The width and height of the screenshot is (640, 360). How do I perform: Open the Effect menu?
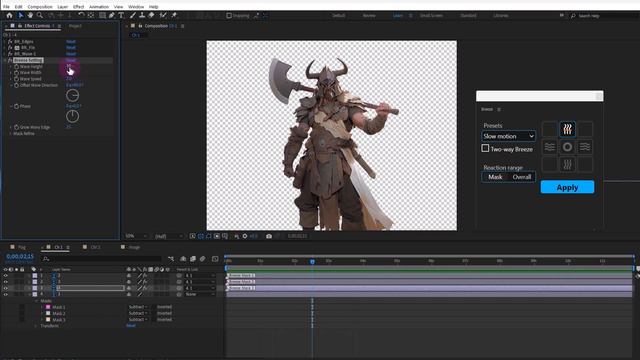point(78,7)
